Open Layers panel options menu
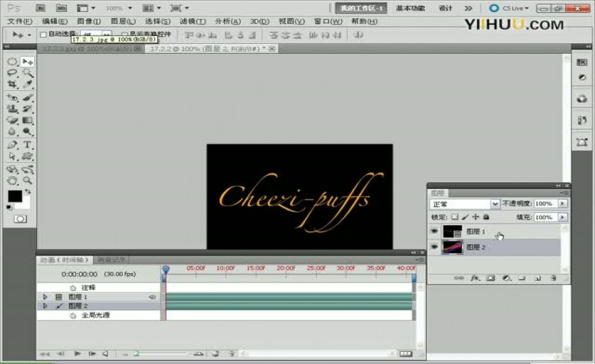 click(565, 193)
